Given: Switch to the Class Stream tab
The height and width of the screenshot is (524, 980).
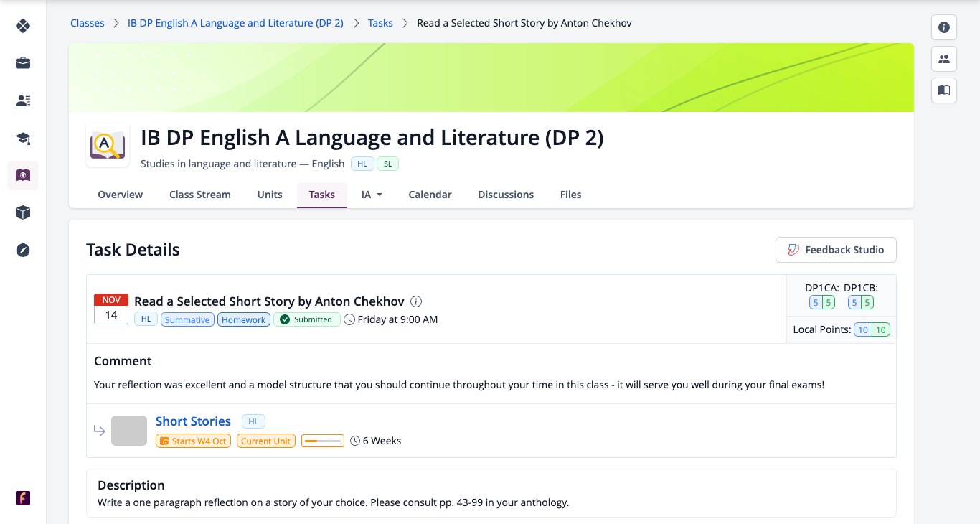Looking at the screenshot, I should (x=200, y=195).
